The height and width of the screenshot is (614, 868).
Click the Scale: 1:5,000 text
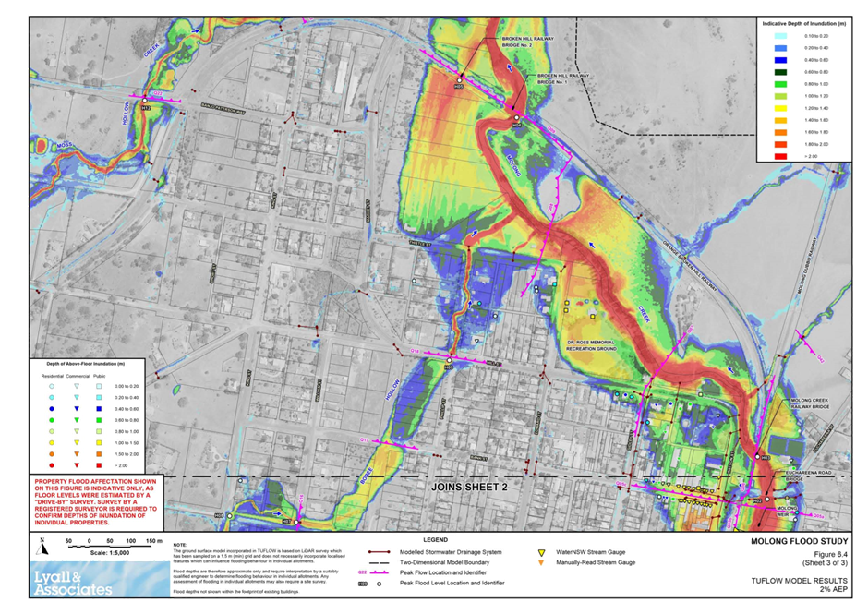(x=110, y=552)
